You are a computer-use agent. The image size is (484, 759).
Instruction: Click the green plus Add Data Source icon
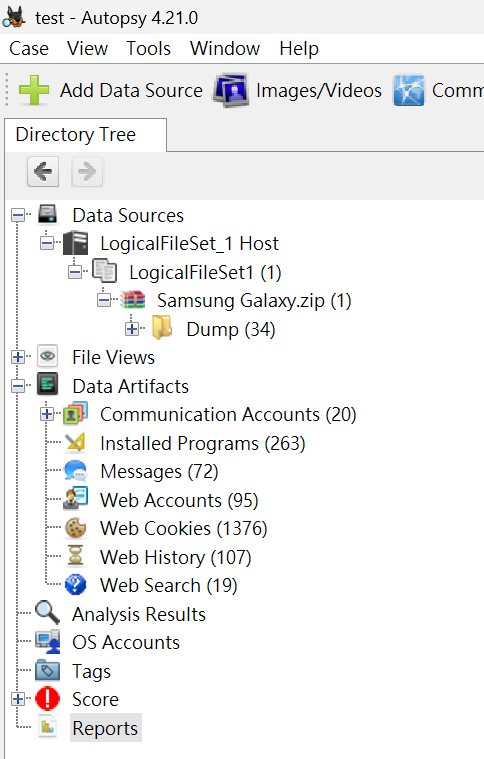34,90
